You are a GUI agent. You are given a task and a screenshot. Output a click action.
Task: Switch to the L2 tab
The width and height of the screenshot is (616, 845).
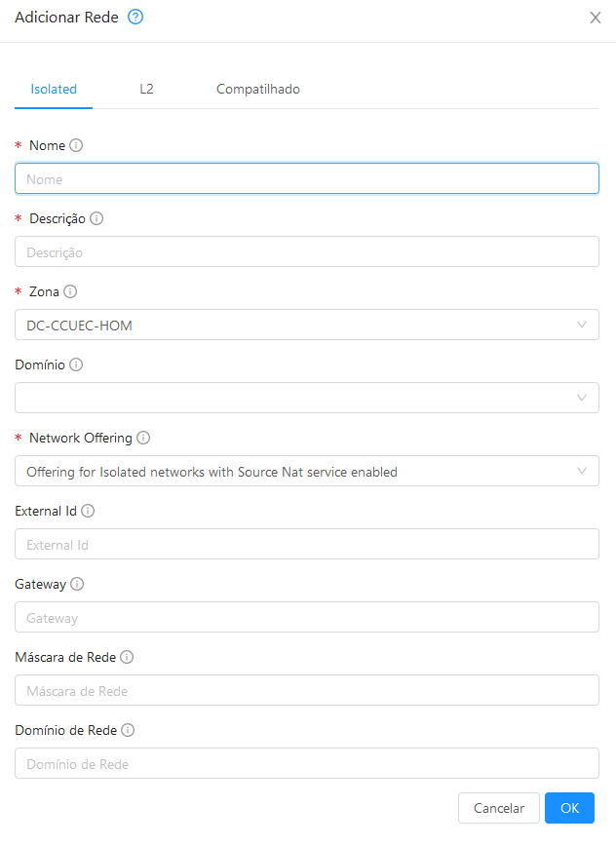pos(146,89)
